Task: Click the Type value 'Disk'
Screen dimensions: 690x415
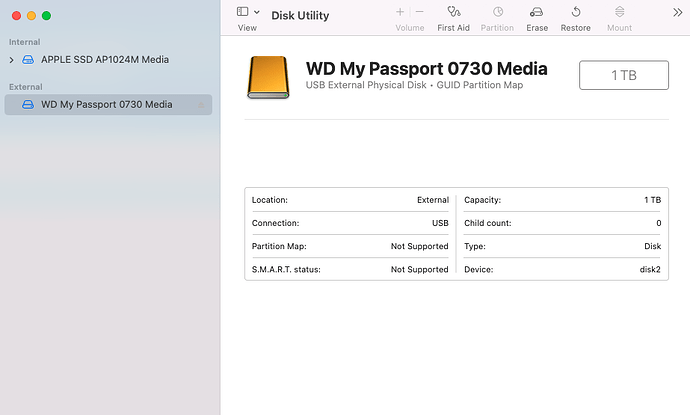Action: pyautogui.click(x=653, y=246)
